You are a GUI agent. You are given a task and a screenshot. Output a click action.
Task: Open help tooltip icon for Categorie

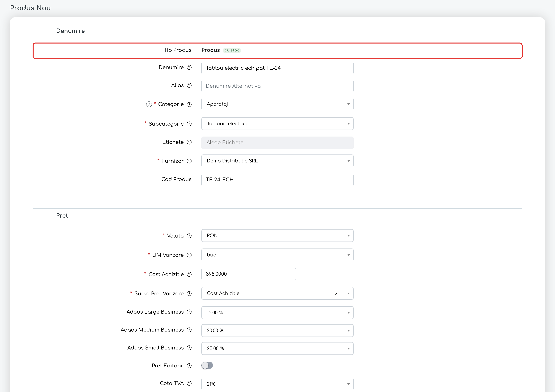click(x=189, y=104)
